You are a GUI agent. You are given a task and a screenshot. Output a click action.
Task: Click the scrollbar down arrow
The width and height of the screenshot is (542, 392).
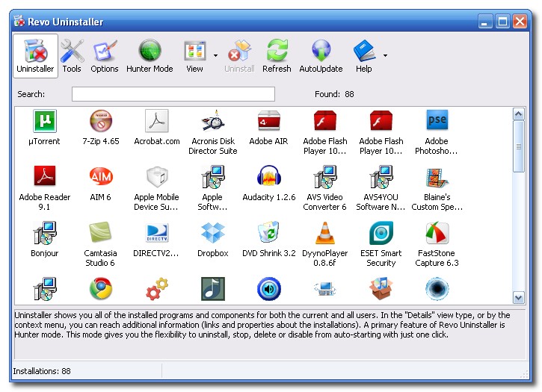point(519,298)
